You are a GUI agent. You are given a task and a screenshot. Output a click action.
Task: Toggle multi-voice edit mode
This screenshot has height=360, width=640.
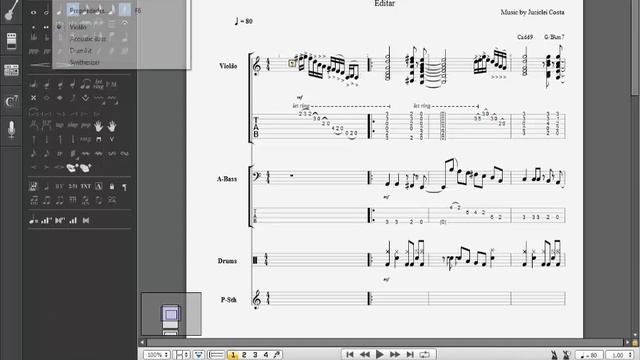[x=277, y=355]
